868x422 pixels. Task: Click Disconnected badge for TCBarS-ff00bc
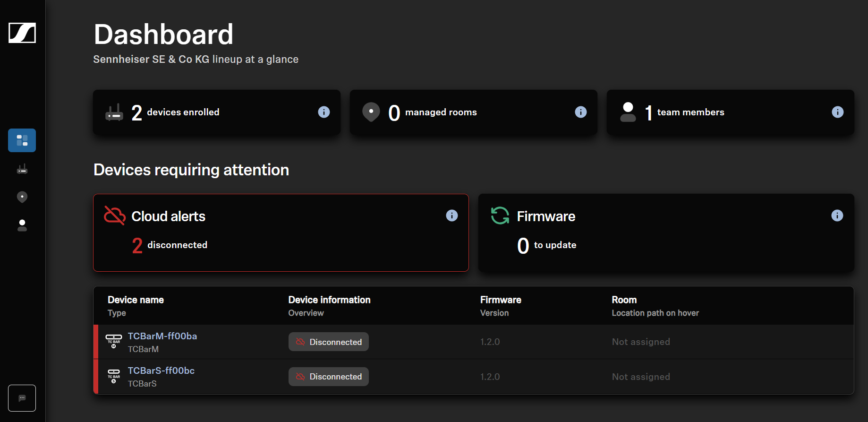[329, 377]
